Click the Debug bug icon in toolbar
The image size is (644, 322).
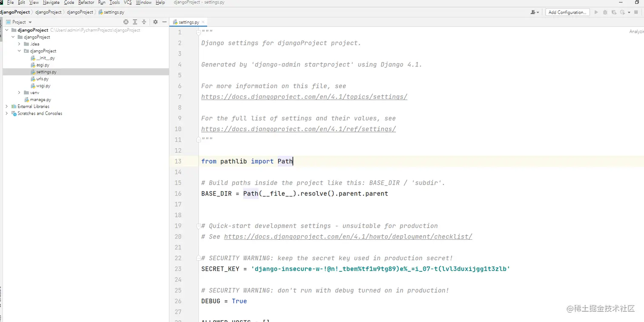pyautogui.click(x=605, y=12)
